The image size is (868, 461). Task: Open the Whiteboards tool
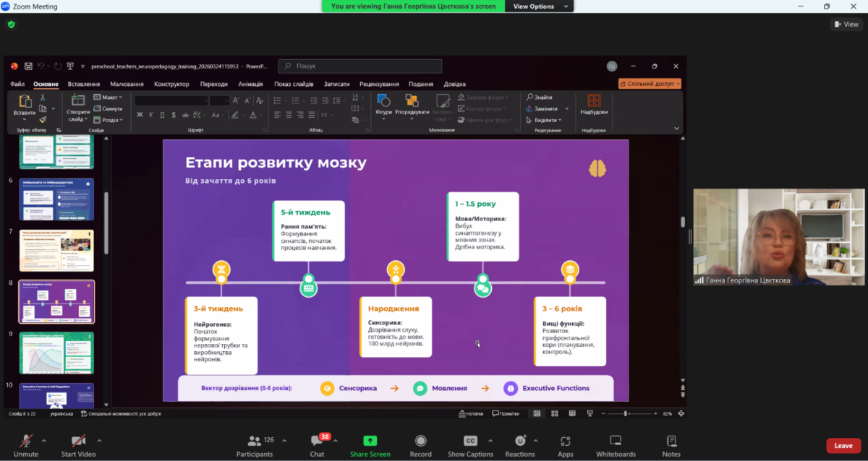(616, 441)
